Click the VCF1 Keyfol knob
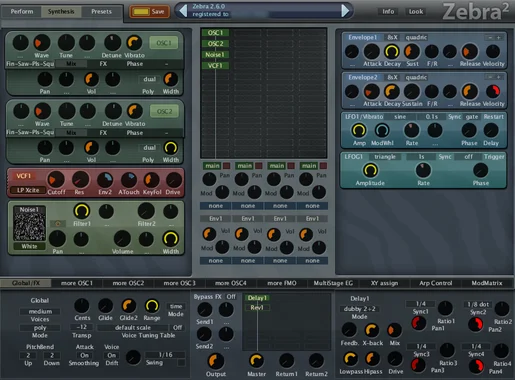 click(x=152, y=180)
